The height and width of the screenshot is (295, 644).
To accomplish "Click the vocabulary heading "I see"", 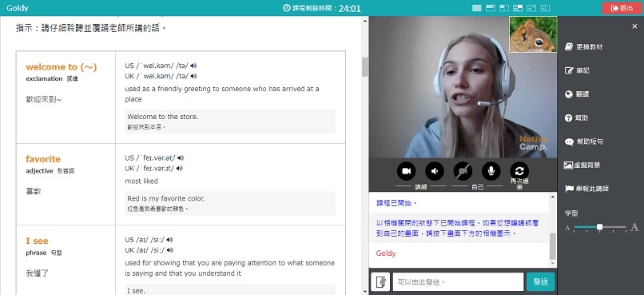I will pyautogui.click(x=37, y=241).
